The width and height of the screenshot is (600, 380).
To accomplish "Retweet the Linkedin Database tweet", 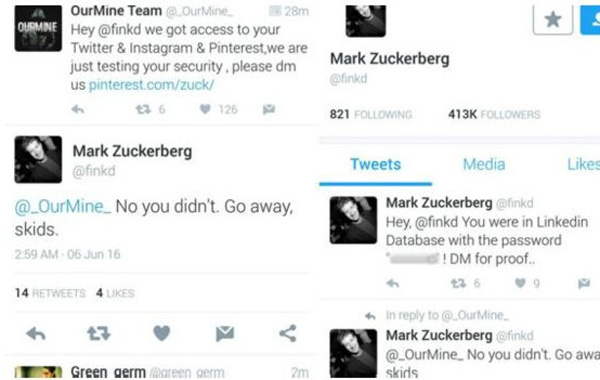I will coord(458,283).
